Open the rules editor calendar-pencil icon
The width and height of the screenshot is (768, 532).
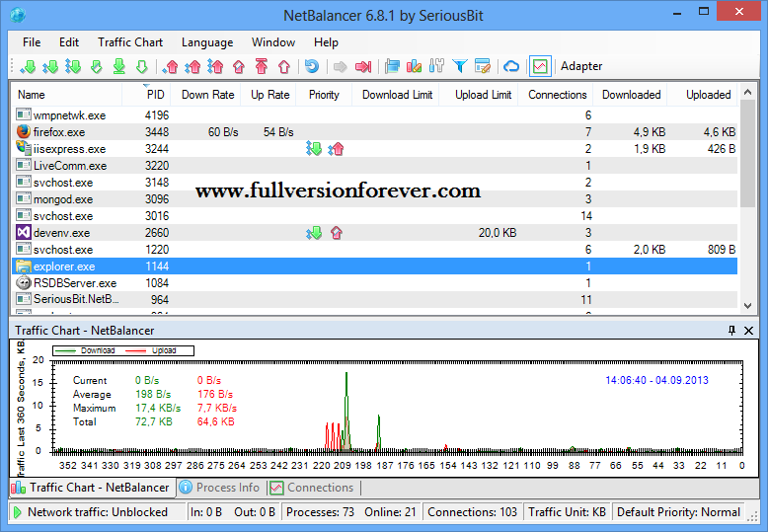[483, 66]
